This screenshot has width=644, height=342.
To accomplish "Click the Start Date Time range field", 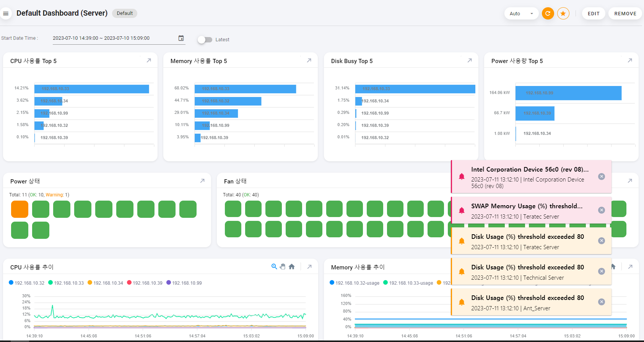I will point(114,38).
